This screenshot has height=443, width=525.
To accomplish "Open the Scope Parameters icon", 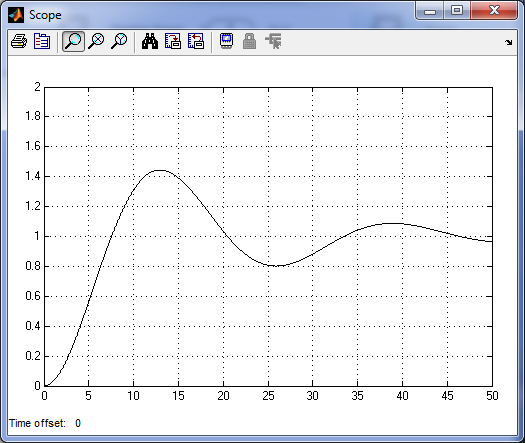I will [x=42, y=42].
